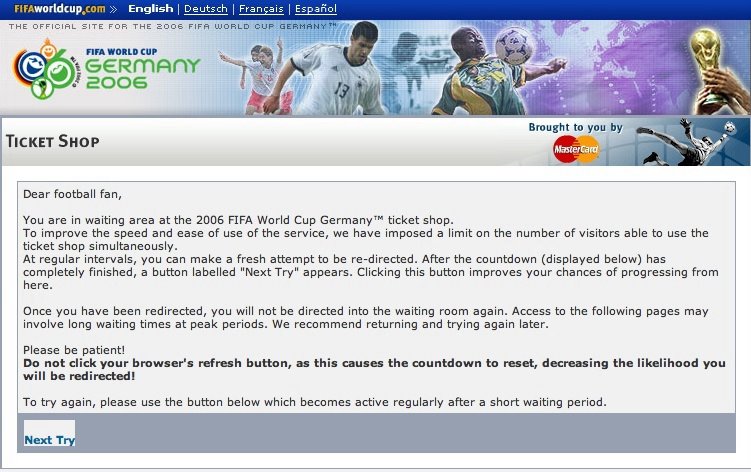Switch language to Français
Viewport: 751px width, 472px height.
(x=261, y=9)
